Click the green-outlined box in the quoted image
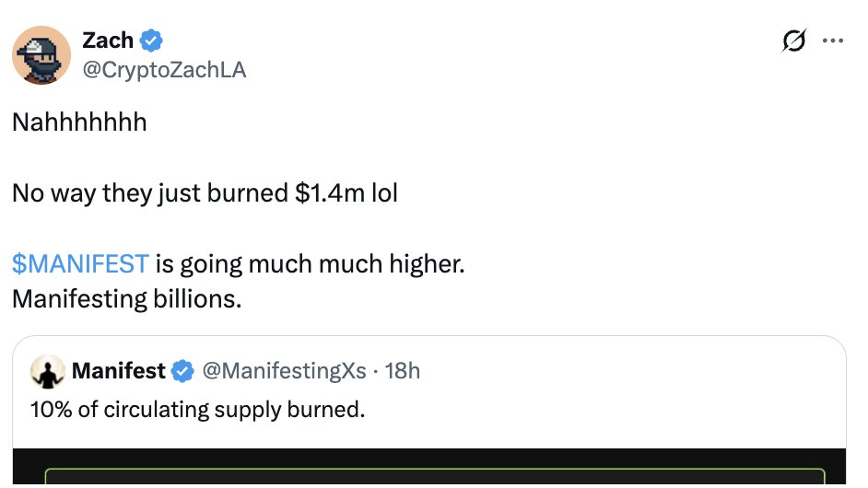Screen dimensions: 868x488 (435, 476)
